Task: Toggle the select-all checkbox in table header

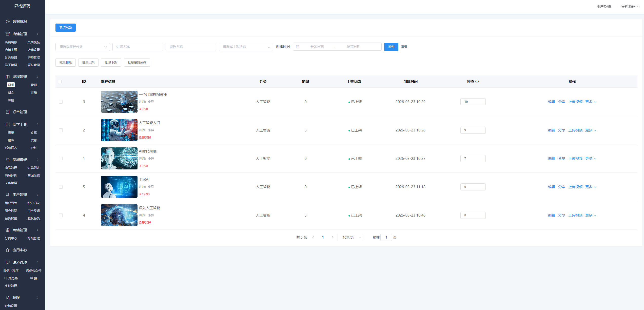Action: coord(60,82)
